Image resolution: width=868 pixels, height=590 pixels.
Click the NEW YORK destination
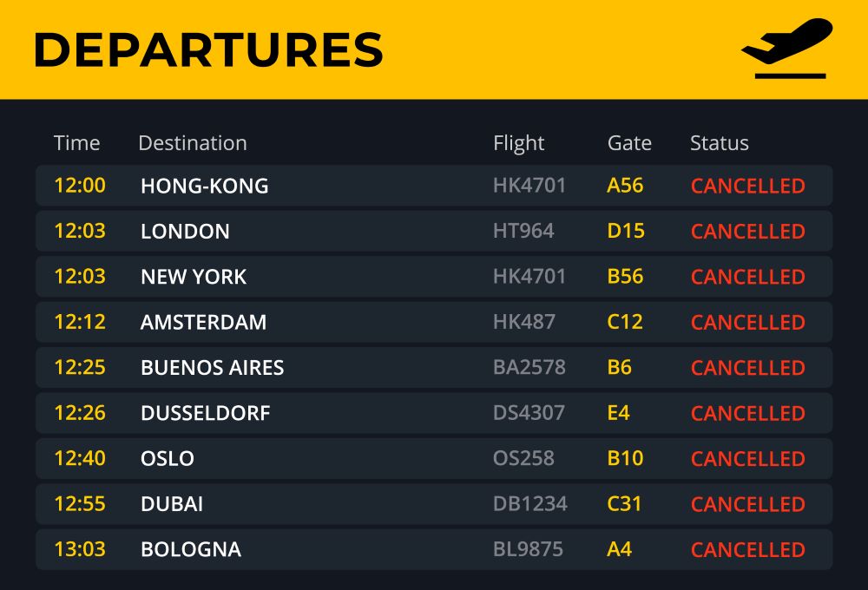pos(194,277)
